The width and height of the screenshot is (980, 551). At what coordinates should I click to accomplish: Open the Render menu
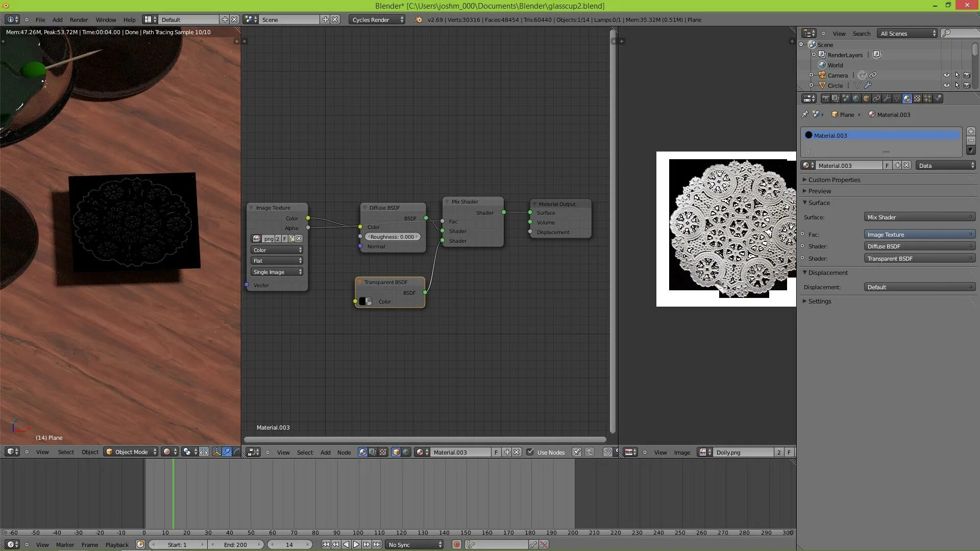coord(79,19)
